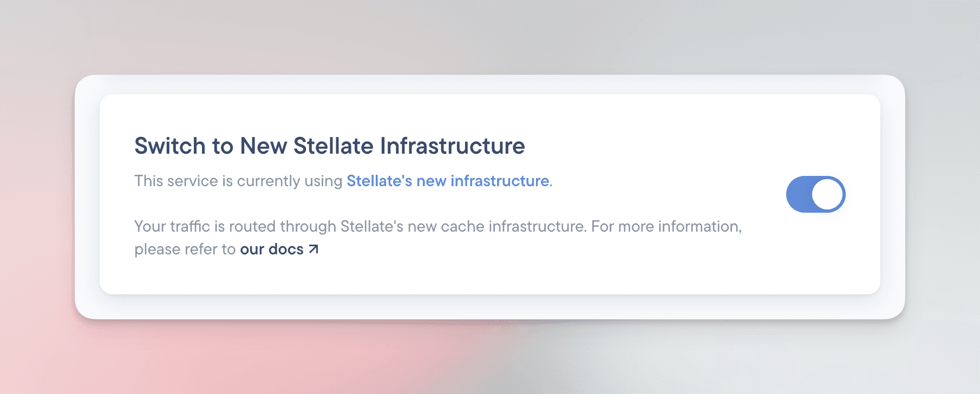Click the arrow symbol beside the documentation link
This screenshot has height=394, width=980.
click(313, 249)
